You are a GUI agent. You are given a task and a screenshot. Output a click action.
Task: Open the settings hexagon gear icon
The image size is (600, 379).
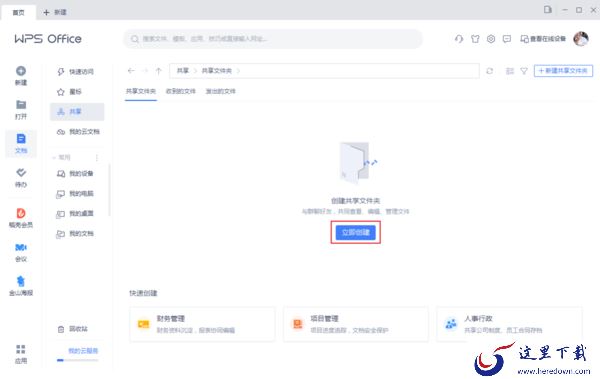[x=491, y=39]
